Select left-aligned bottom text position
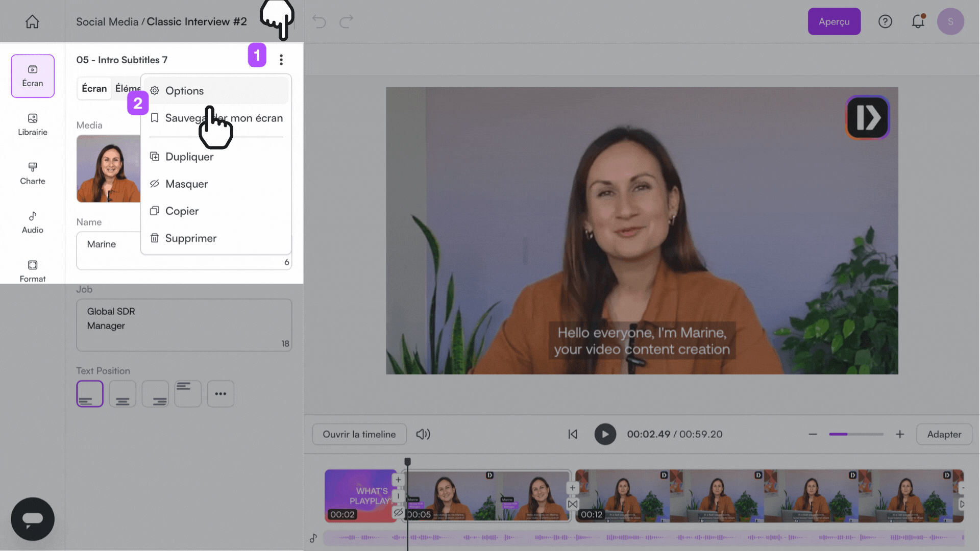Screen dimensions: 980x551 (x=90, y=394)
